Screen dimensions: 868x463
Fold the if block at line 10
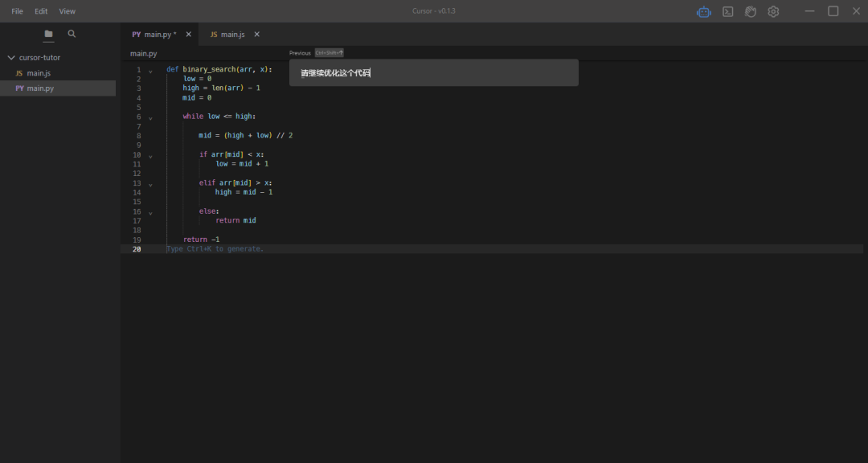(150, 156)
